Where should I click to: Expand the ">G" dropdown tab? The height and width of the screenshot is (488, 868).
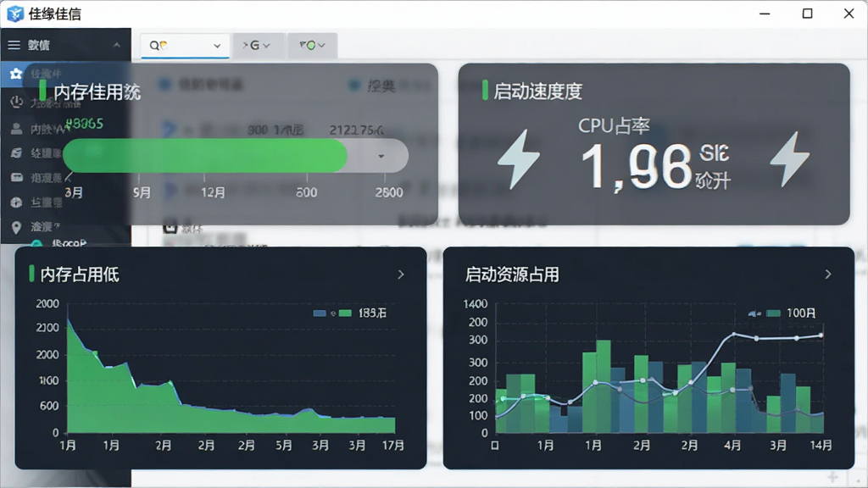click(257, 46)
